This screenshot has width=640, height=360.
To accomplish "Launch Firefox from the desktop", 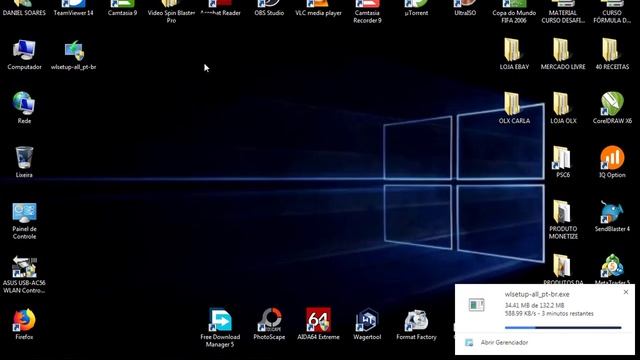I will pyautogui.click(x=24, y=325).
